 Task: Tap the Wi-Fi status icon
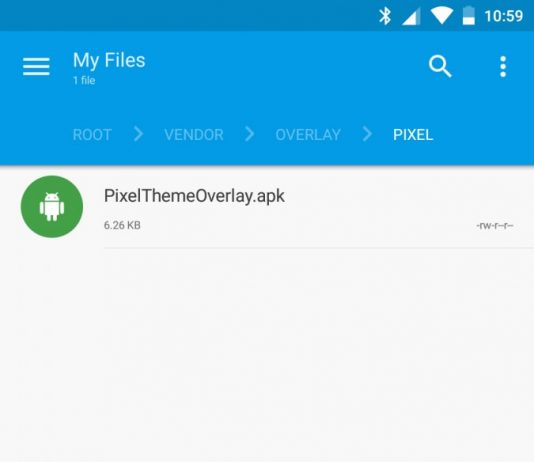(x=441, y=16)
